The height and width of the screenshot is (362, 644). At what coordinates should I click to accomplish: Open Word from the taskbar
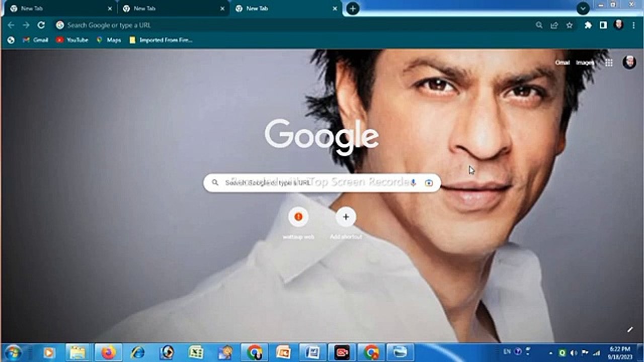click(x=313, y=352)
